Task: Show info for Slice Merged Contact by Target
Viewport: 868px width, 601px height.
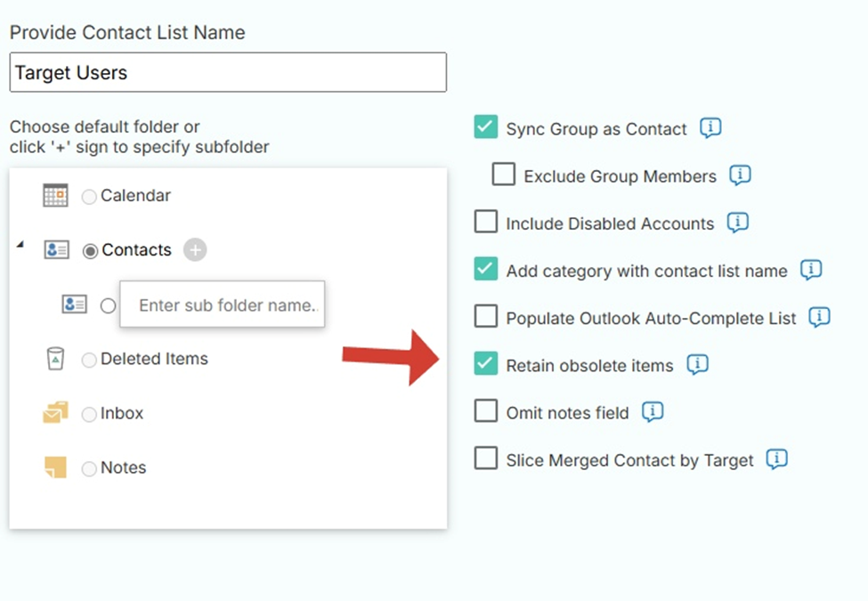Action: (776, 459)
